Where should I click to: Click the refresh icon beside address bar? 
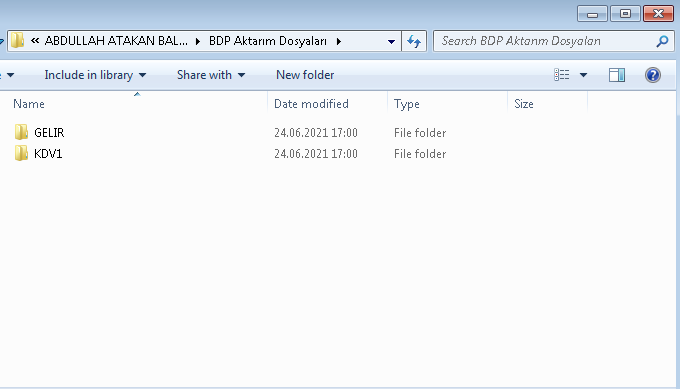click(x=414, y=41)
